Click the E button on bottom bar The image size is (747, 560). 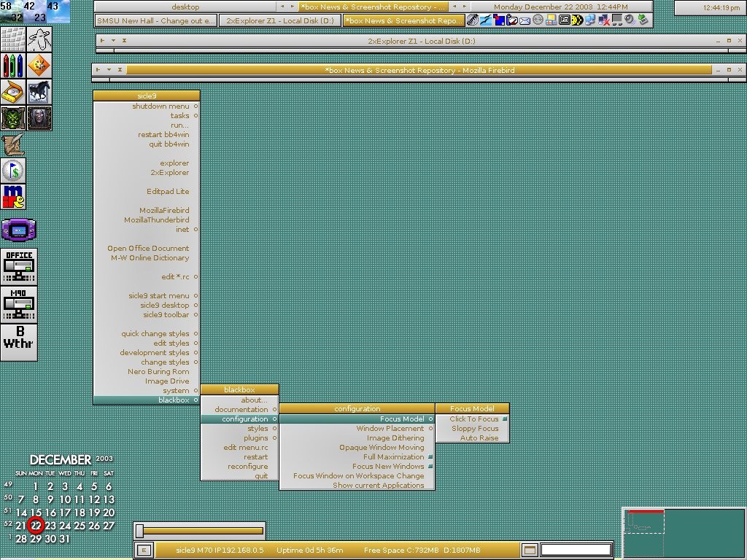144,551
